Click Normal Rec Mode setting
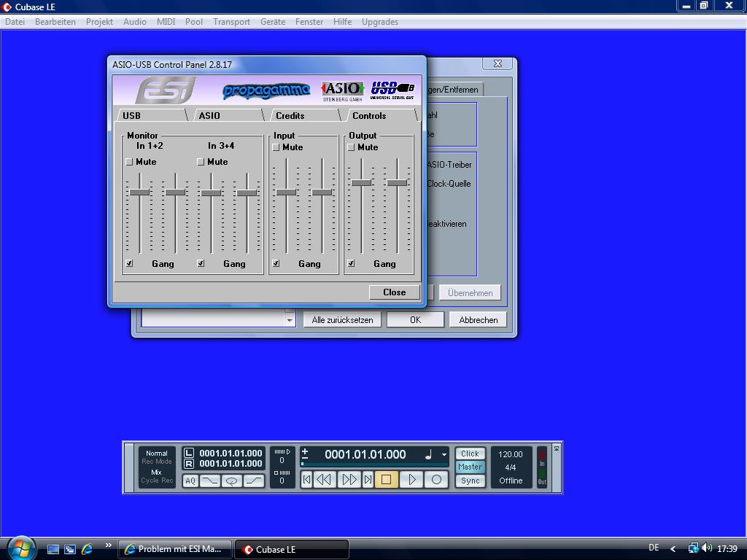This screenshot has height=560, width=747. point(157,457)
